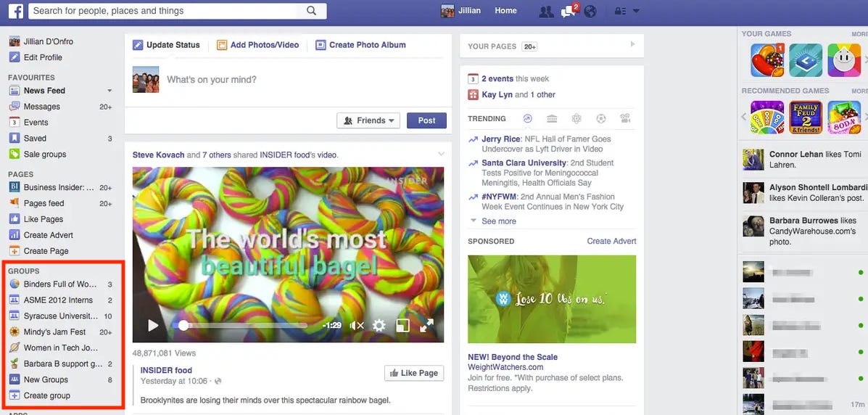
Task: Play the rainbow bagel video
Action: [x=153, y=325]
